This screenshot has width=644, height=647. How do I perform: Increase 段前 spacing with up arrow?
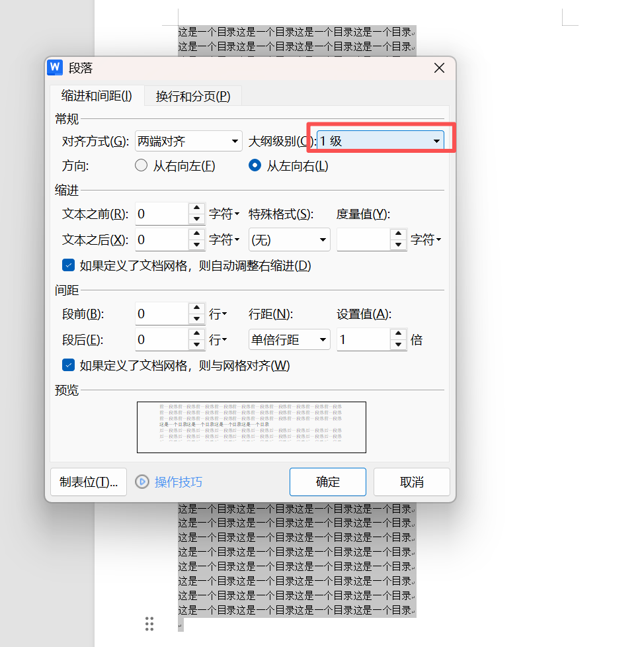(x=196, y=308)
